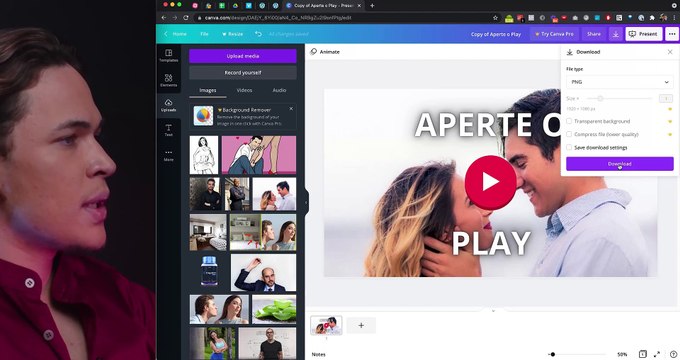Click the undo arrow in Canva header

(258, 34)
